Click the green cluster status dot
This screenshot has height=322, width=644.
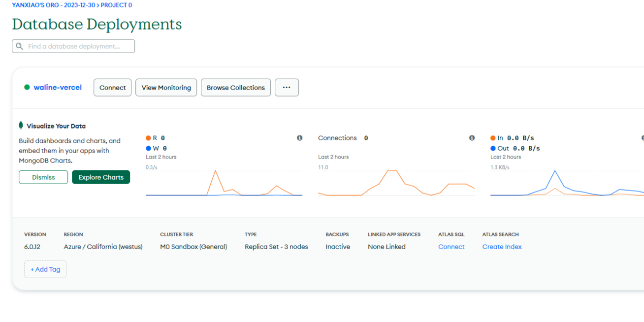tap(27, 88)
